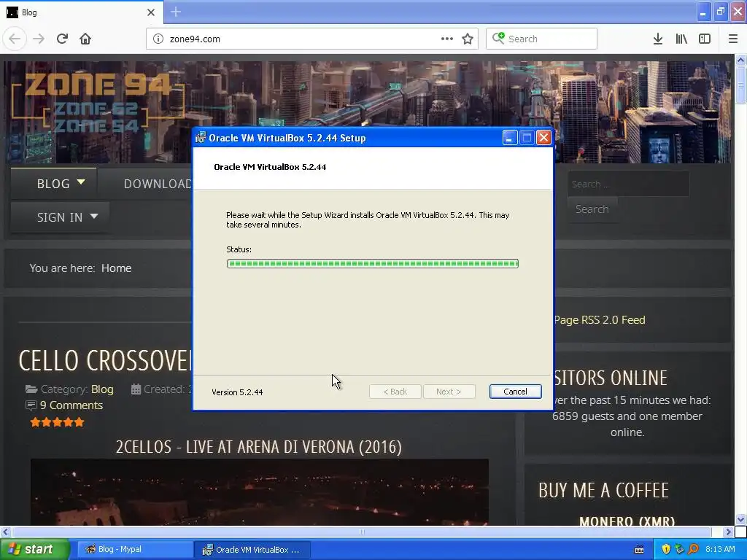Click the BUY ME A COFFEE heading
This screenshot has height=560, width=747.
pos(603,491)
